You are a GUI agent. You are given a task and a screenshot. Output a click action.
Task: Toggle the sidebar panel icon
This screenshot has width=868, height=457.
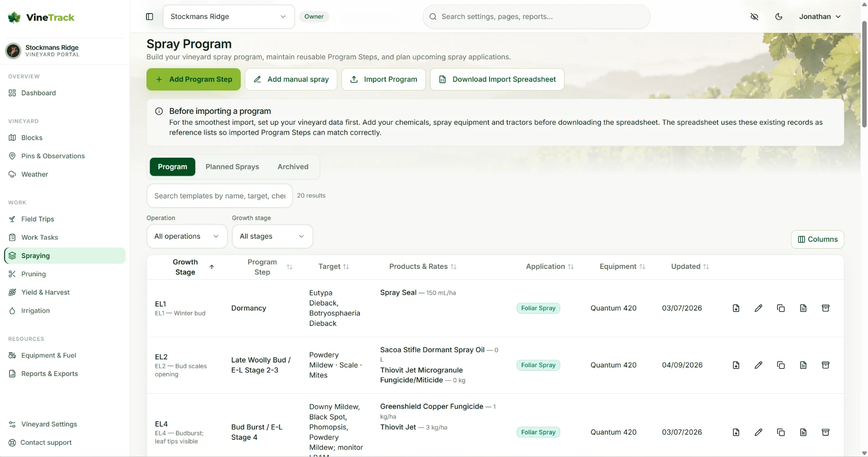click(x=150, y=17)
